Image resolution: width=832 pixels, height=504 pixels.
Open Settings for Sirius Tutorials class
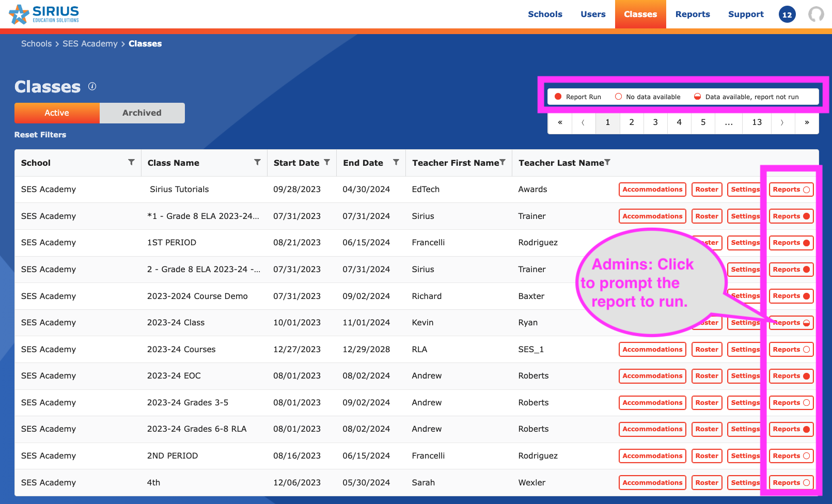(x=745, y=190)
